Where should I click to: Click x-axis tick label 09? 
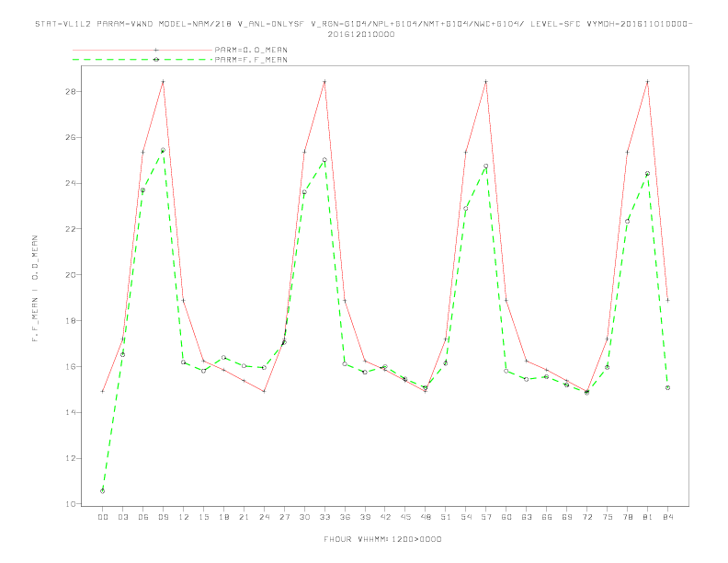point(163,517)
